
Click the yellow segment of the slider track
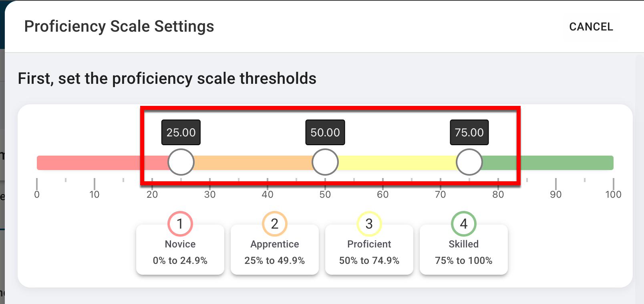click(396, 163)
